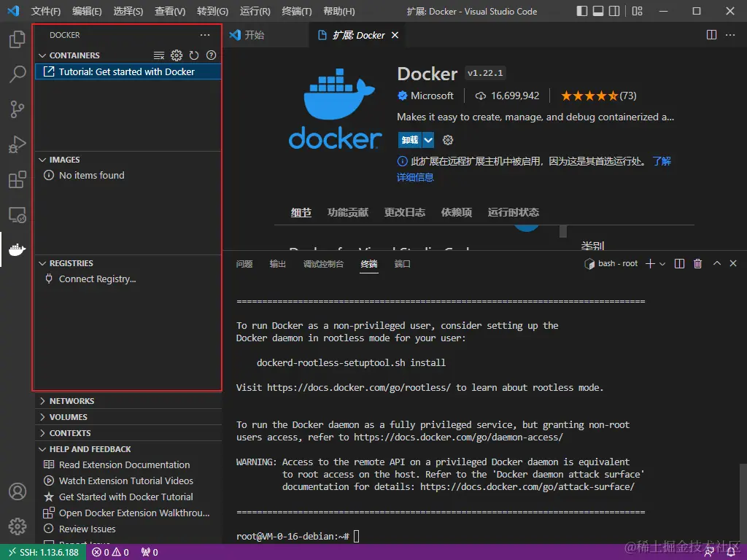The width and height of the screenshot is (747, 560).
Task: Switch to the 问题 panel tab
Action: [244, 264]
